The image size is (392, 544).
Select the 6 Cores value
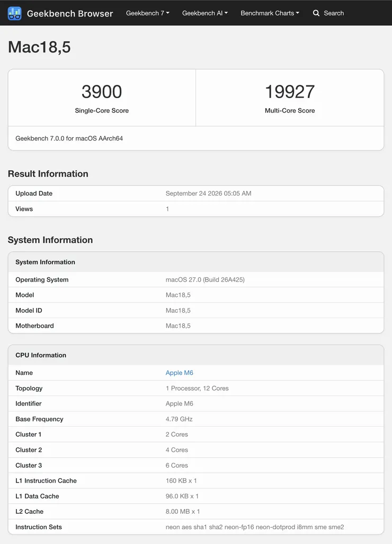pyautogui.click(x=176, y=465)
